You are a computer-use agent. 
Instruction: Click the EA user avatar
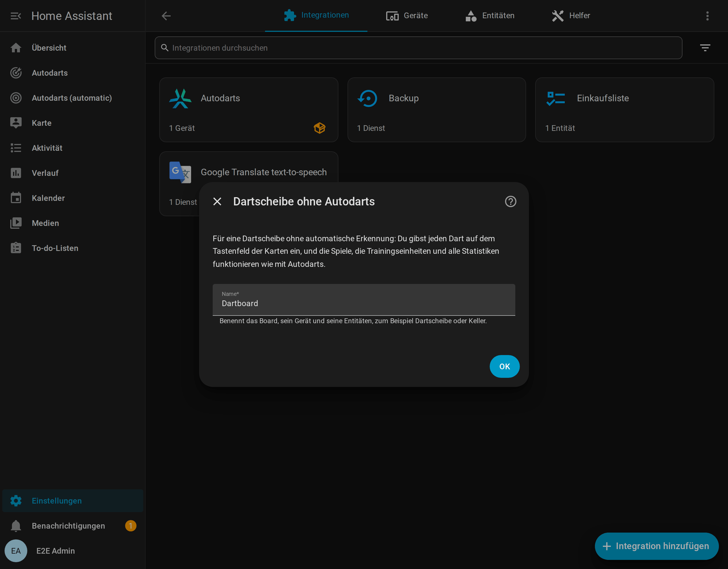[x=16, y=551]
